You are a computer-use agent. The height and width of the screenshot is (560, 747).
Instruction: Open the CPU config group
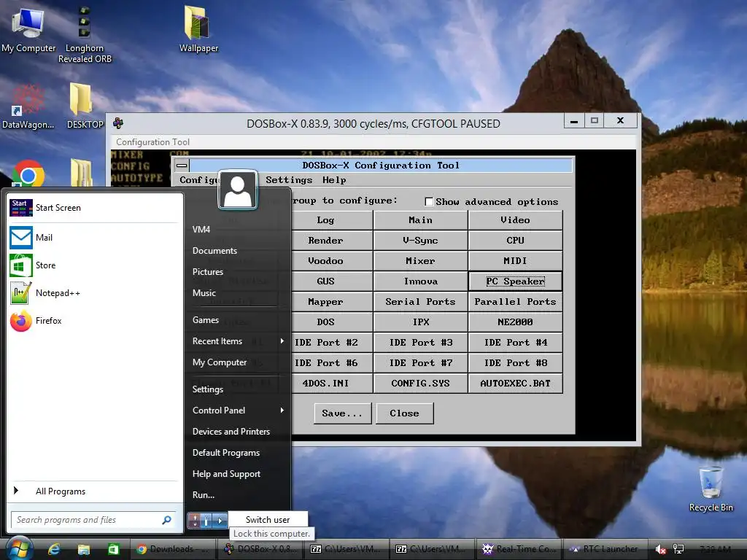click(515, 241)
